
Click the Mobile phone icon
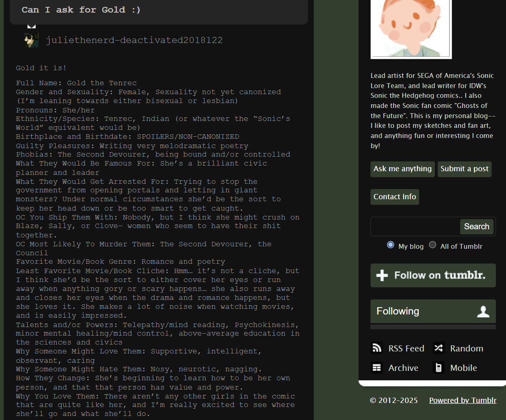tap(439, 368)
